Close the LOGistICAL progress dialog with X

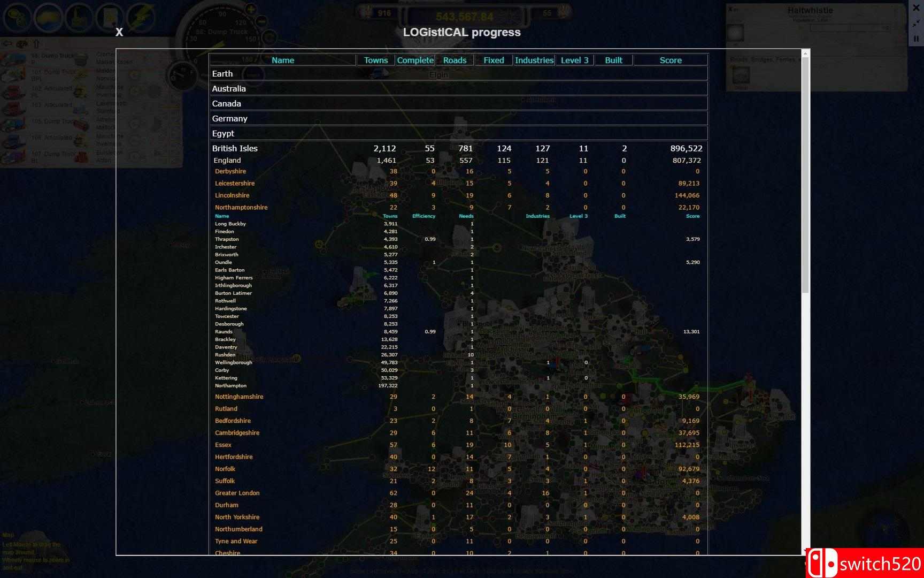point(119,33)
